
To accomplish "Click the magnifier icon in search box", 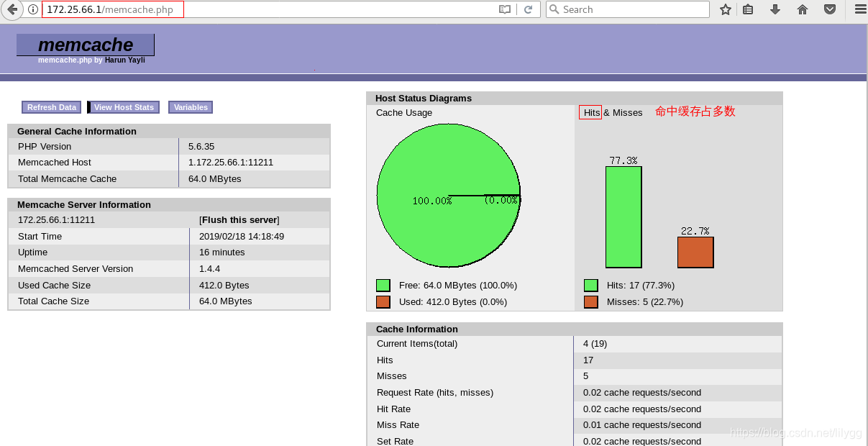I will click(x=554, y=9).
